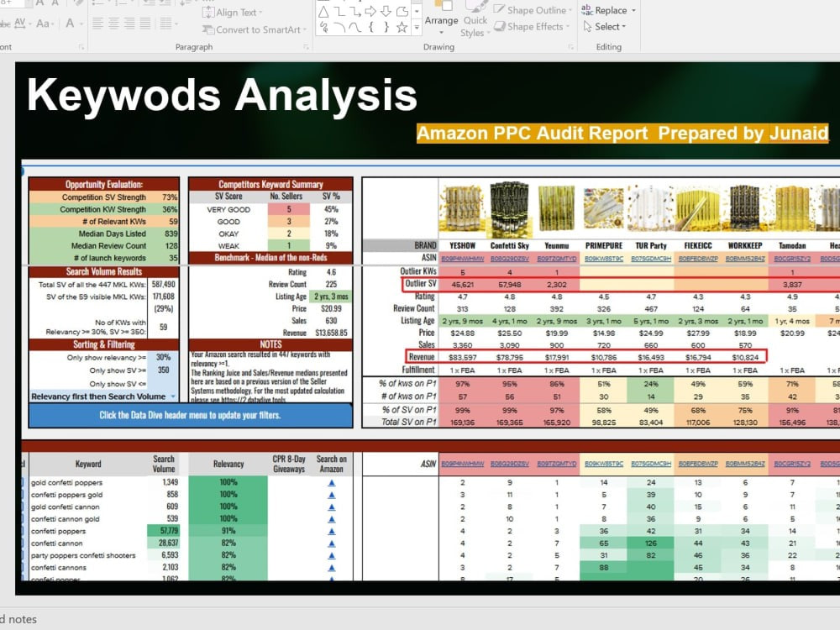Click the WORKKEEP brand column header
This screenshot has width=840, height=630.
pos(744,246)
